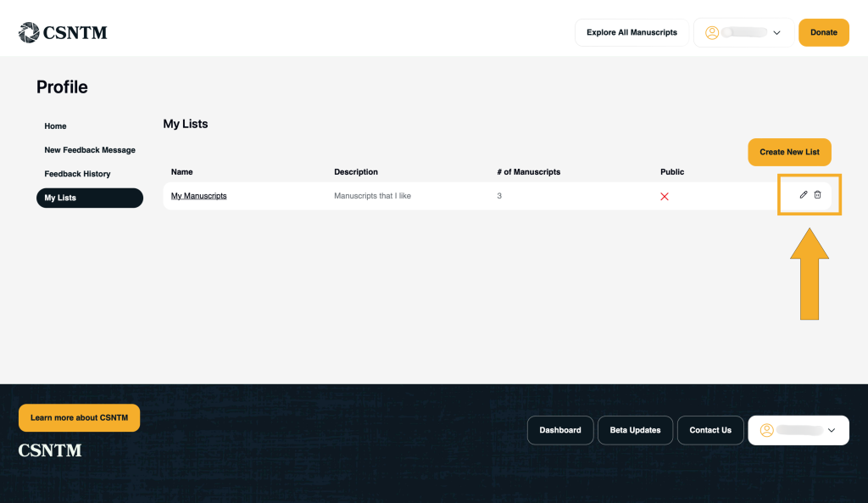The image size is (868, 503).
Task: Click the pencil edit icon for My Manuscripts
Action: coord(804,195)
